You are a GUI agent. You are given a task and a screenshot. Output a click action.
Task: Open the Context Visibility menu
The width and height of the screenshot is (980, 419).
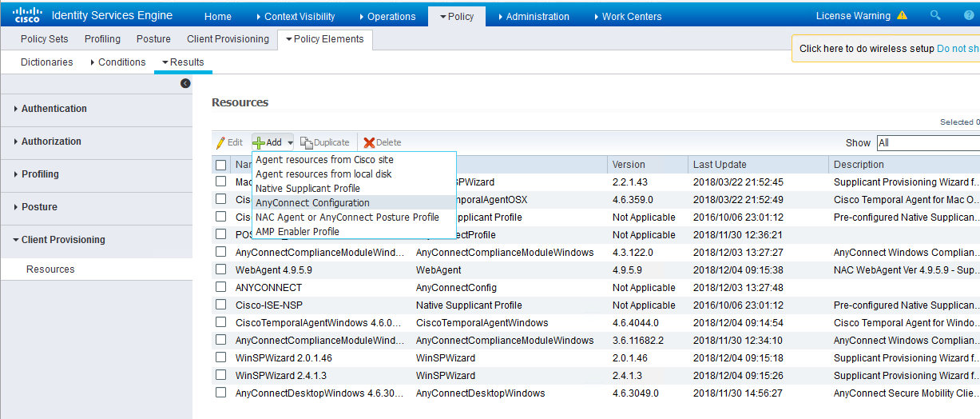pyautogui.click(x=296, y=16)
